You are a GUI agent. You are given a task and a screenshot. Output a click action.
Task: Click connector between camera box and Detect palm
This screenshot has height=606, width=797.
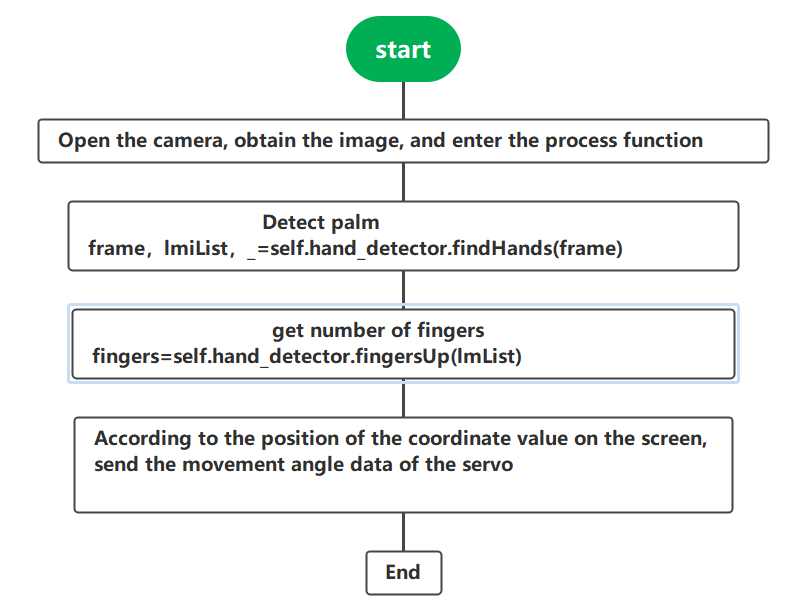point(404,182)
